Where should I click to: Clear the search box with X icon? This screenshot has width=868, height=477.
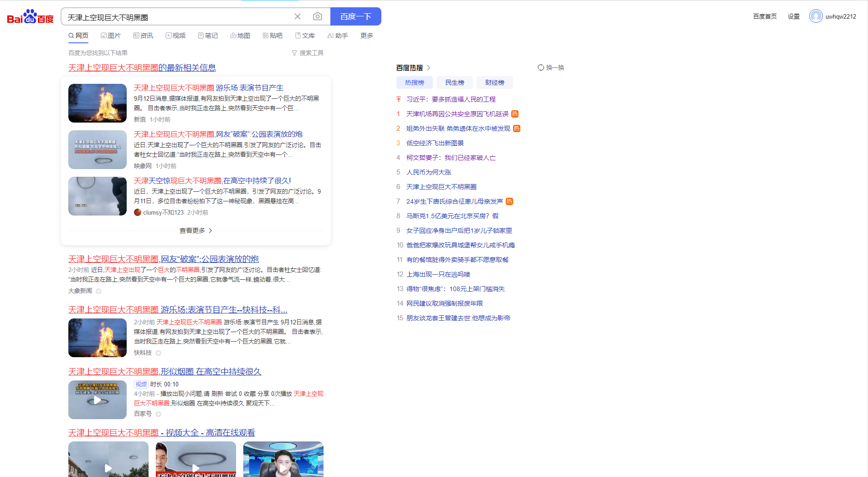(x=298, y=16)
